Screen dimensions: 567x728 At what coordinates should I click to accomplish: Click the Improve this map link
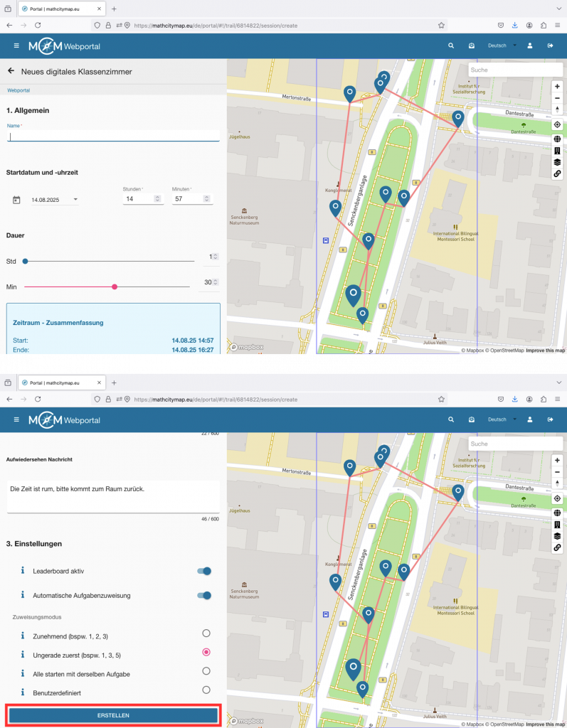point(546,350)
